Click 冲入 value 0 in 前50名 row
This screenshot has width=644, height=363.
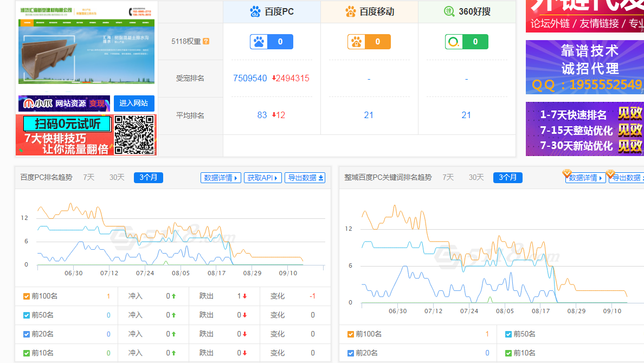click(168, 315)
